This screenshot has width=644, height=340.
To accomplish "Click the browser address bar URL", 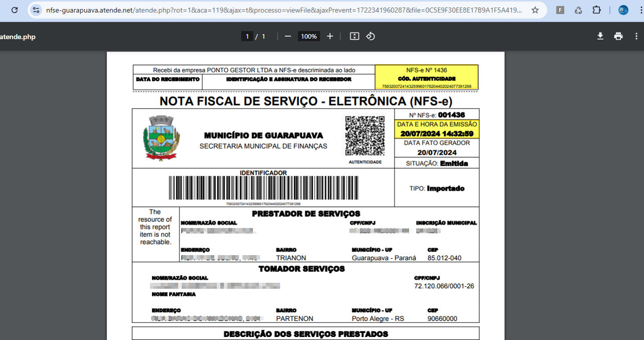I will 284,10.
